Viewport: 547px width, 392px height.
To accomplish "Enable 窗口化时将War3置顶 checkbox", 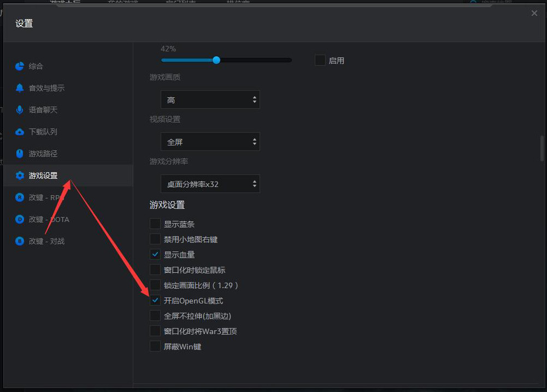I will (155, 331).
